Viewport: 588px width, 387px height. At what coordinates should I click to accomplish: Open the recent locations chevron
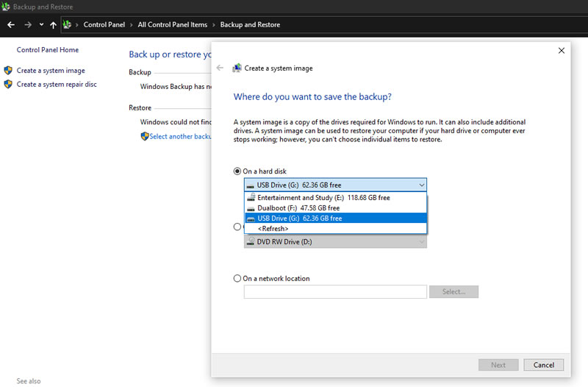[x=41, y=25]
